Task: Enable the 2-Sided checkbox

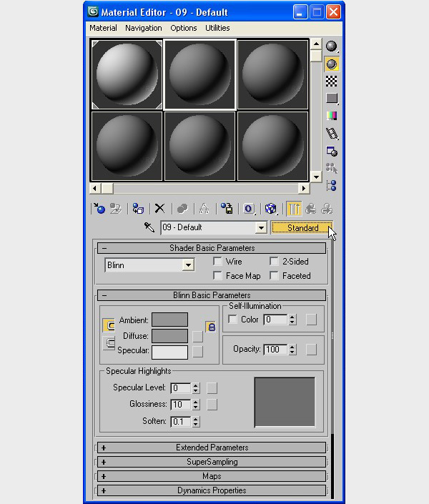Action: pos(274,262)
